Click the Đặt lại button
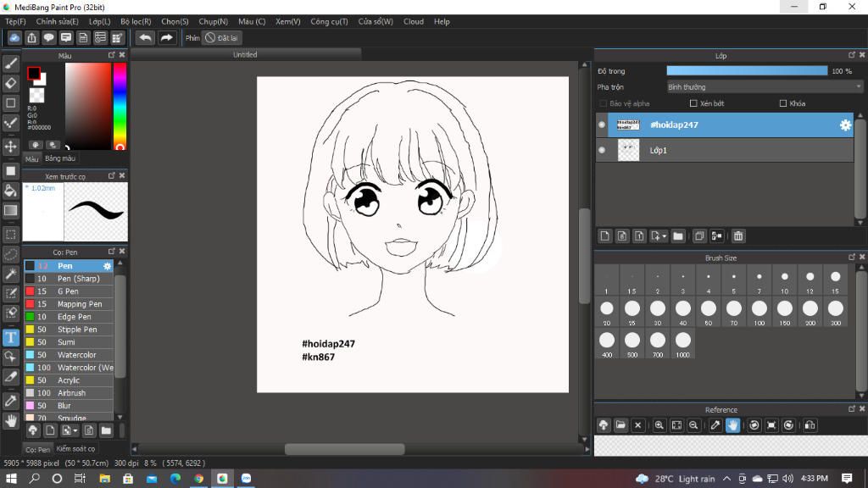The image size is (868, 488). (221, 37)
